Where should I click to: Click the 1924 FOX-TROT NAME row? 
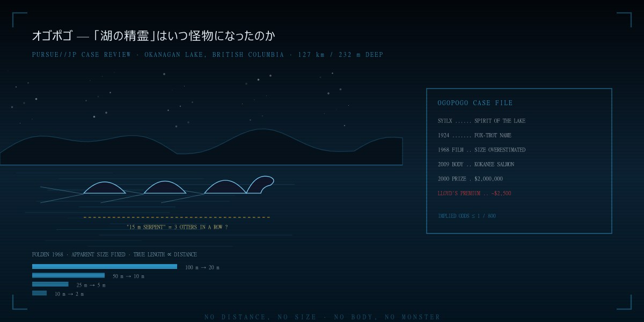(x=474, y=135)
